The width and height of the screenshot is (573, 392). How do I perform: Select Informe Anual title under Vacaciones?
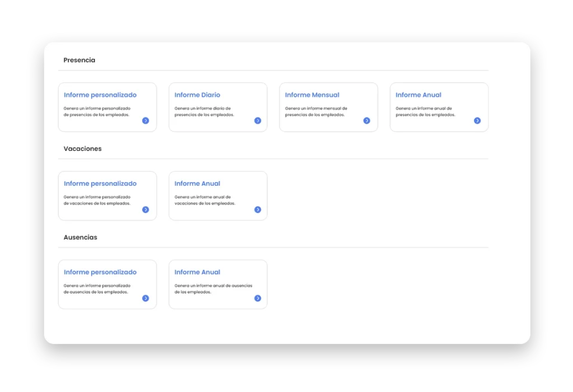point(197,183)
